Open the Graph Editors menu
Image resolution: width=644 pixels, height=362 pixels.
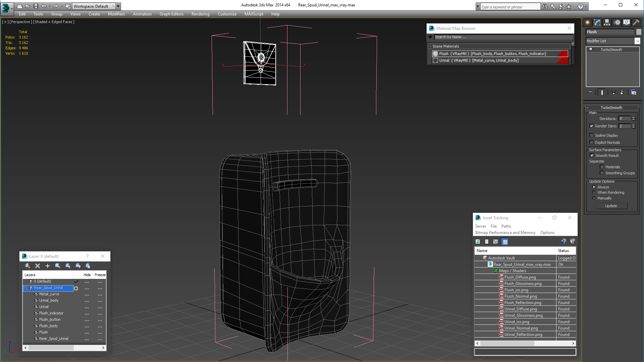tap(171, 14)
